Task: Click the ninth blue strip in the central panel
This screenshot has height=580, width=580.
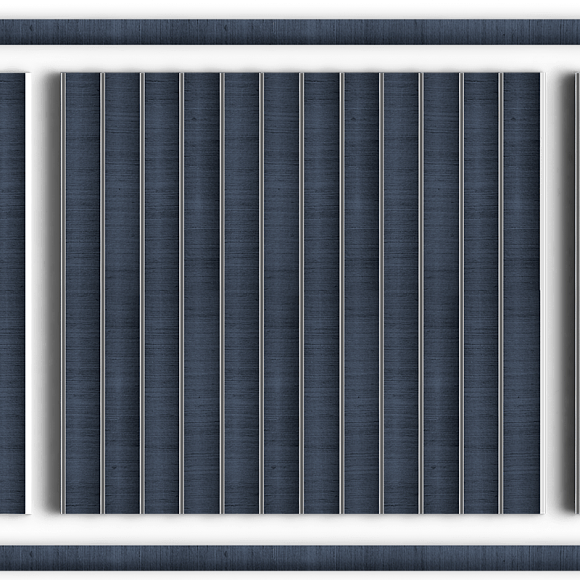Action: (x=401, y=293)
